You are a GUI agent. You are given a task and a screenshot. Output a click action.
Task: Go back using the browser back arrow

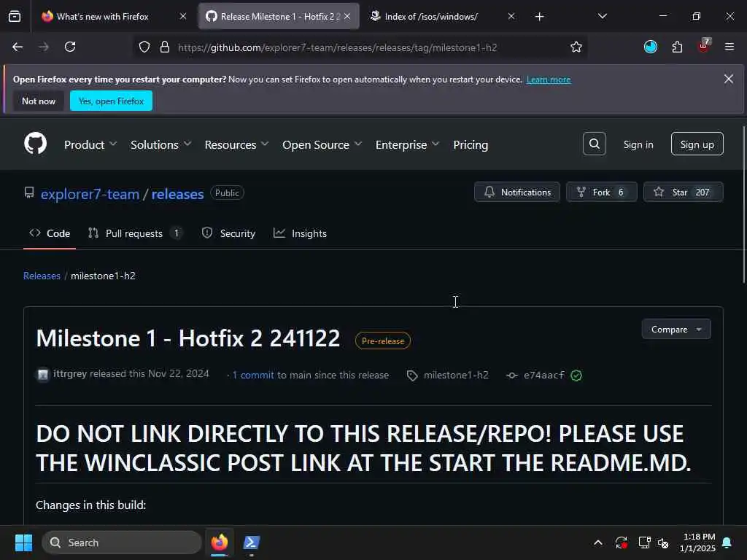(18, 47)
